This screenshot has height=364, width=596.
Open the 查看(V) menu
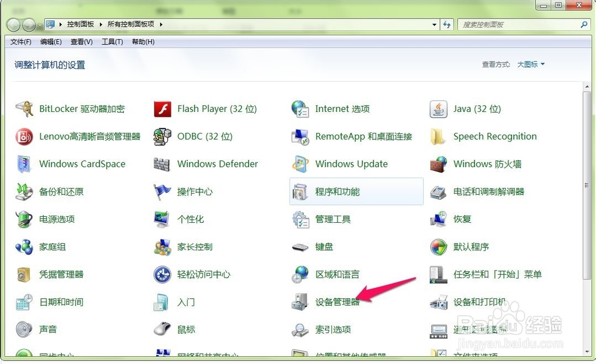(81, 42)
